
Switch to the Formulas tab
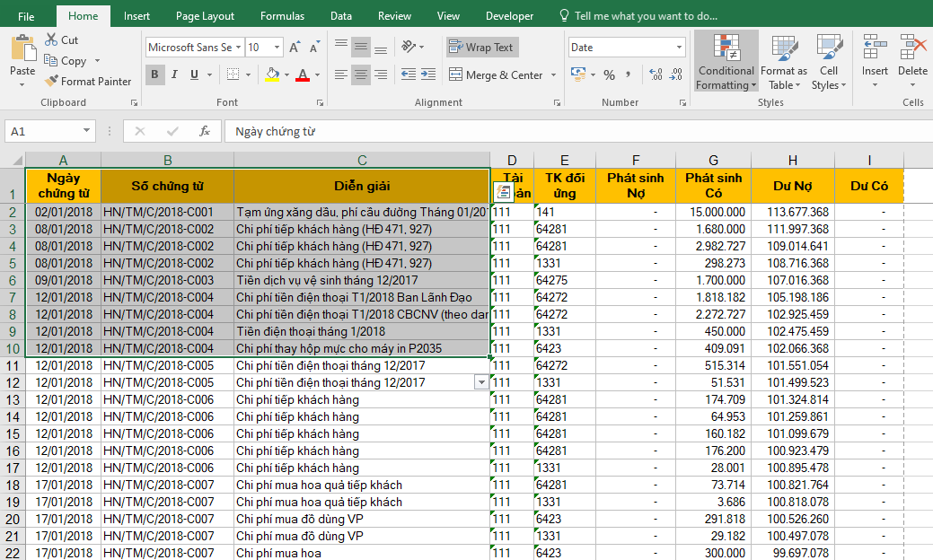(x=282, y=16)
